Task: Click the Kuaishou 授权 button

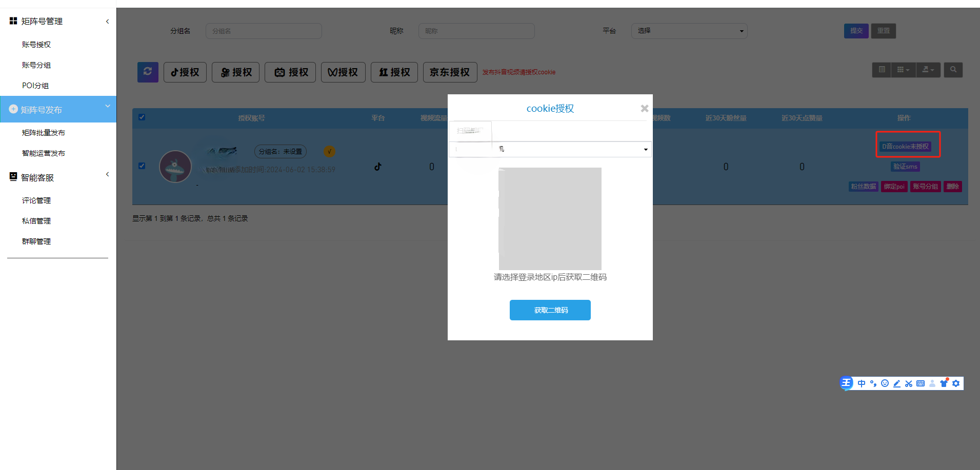Action: pos(236,72)
